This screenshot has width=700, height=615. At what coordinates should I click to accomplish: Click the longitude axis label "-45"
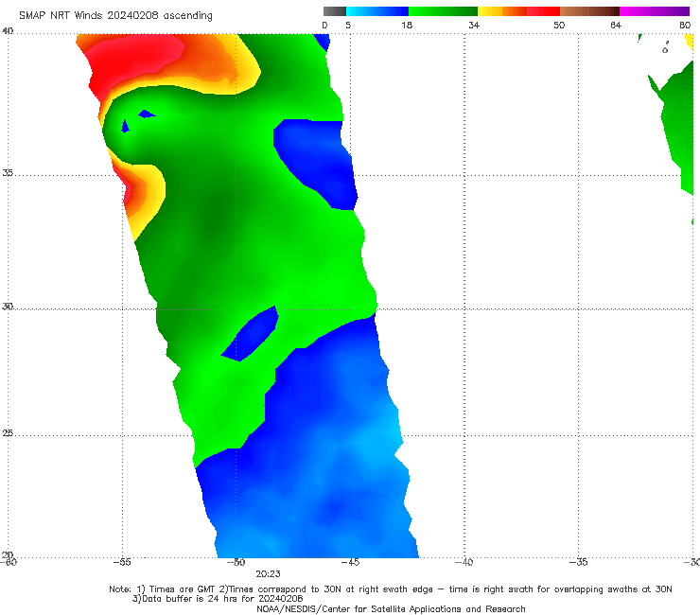[350, 562]
